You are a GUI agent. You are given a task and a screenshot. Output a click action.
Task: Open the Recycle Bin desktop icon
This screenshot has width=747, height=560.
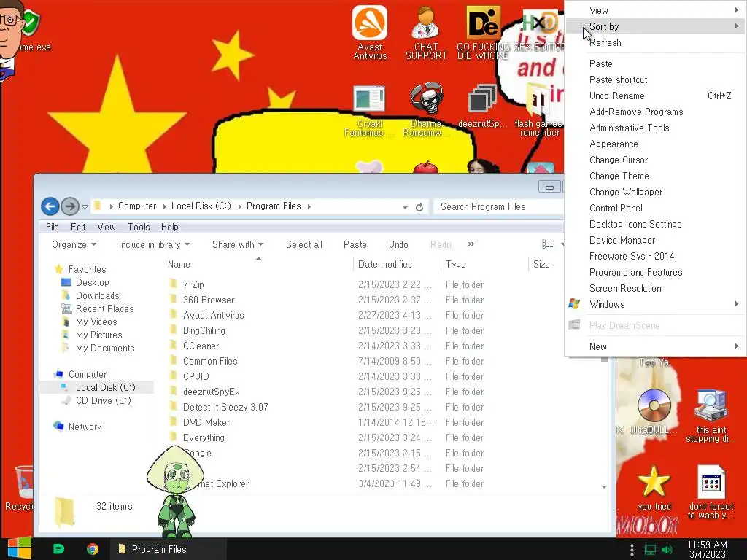[x=21, y=488]
